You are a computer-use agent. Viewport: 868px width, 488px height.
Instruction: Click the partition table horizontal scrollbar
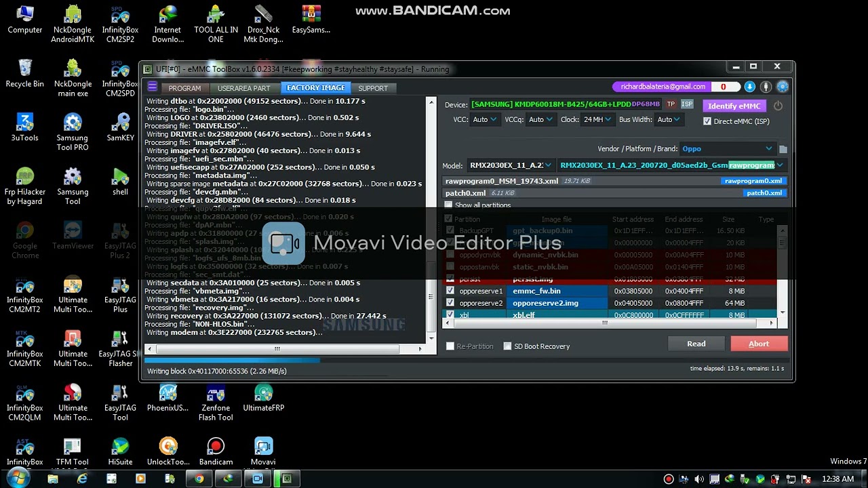pyautogui.click(x=610, y=323)
